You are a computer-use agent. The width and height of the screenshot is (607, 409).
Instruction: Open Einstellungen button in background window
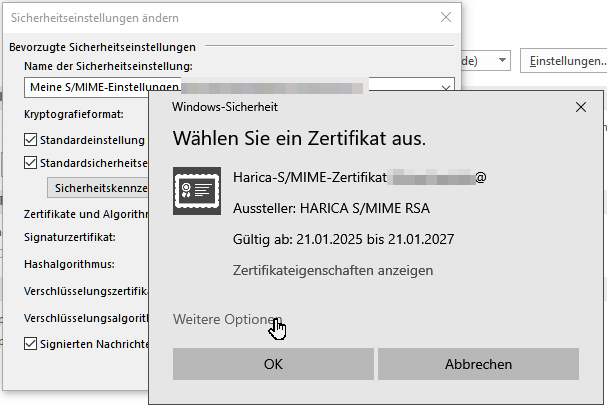[x=565, y=61]
